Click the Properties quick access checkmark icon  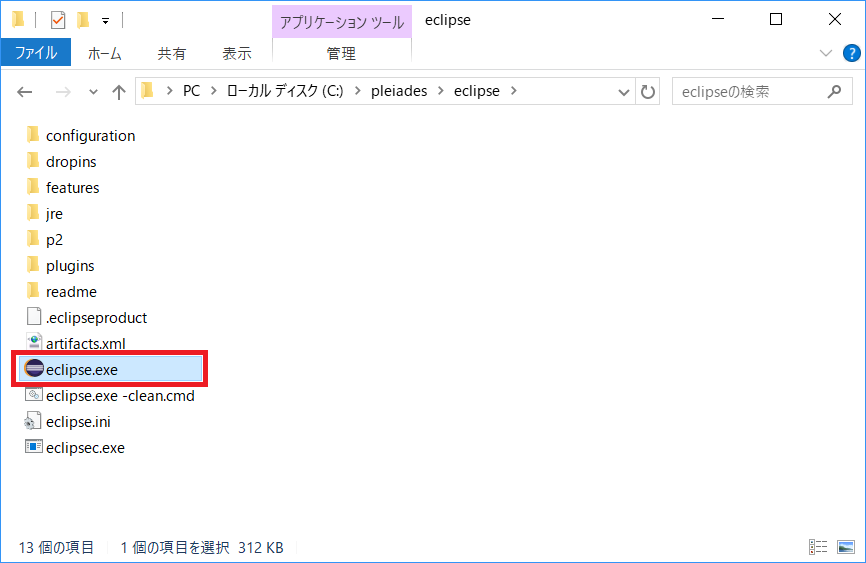pyautogui.click(x=57, y=20)
